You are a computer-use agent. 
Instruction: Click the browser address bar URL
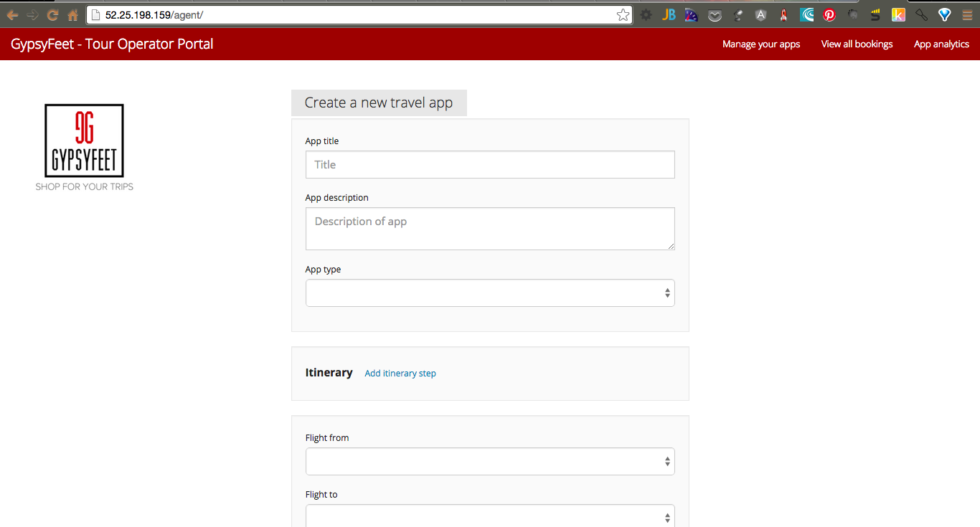pos(154,14)
